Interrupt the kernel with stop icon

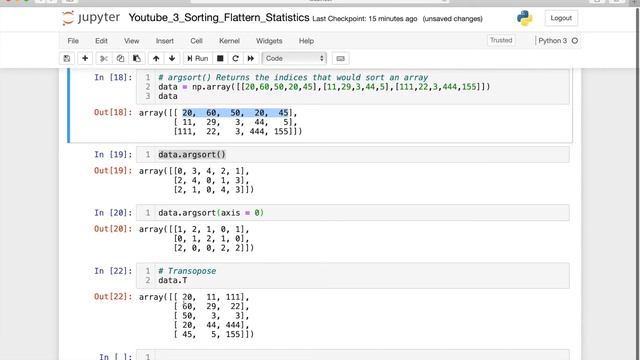tap(220, 58)
